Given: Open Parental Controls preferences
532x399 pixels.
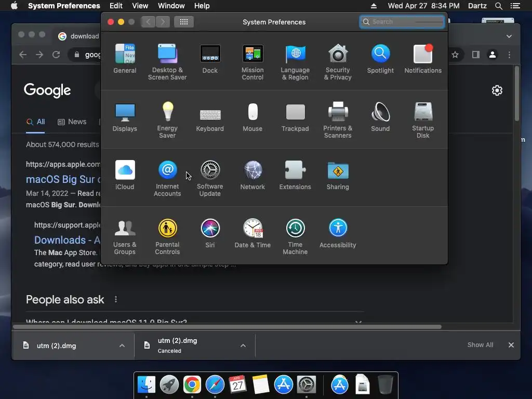Looking at the screenshot, I should point(167,237).
